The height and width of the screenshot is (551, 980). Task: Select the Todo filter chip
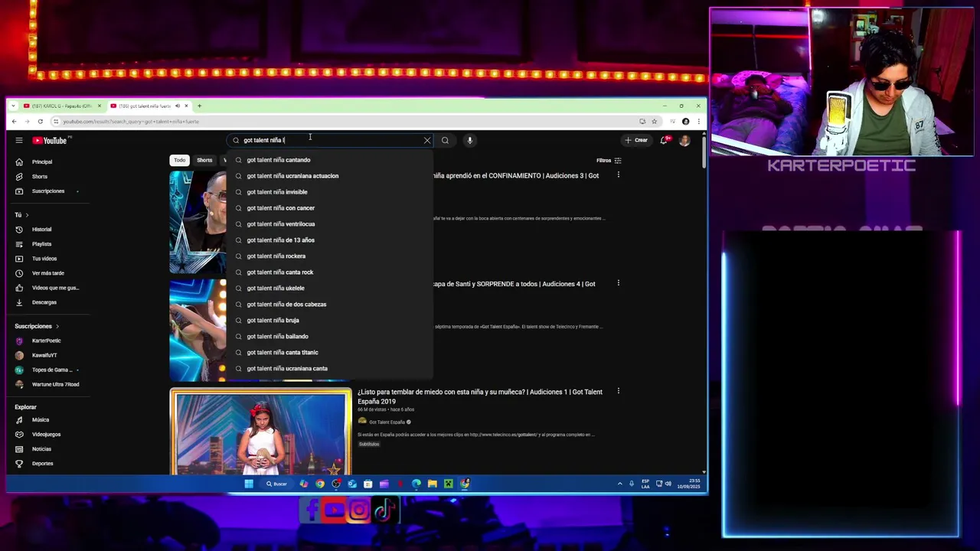pos(179,160)
